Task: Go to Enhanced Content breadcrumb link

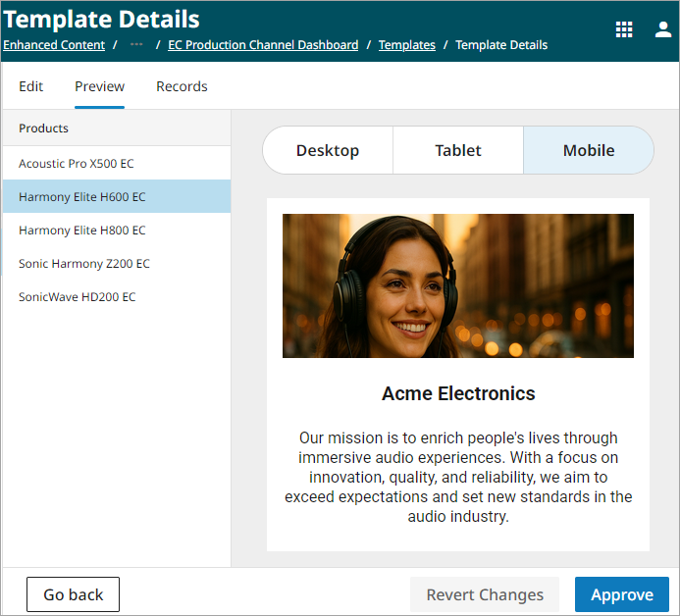Action: 54,45
